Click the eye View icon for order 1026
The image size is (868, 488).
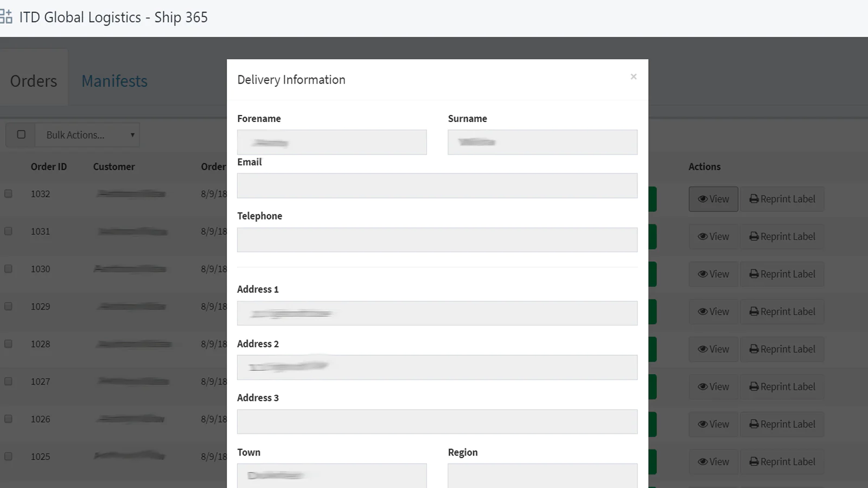pos(703,425)
